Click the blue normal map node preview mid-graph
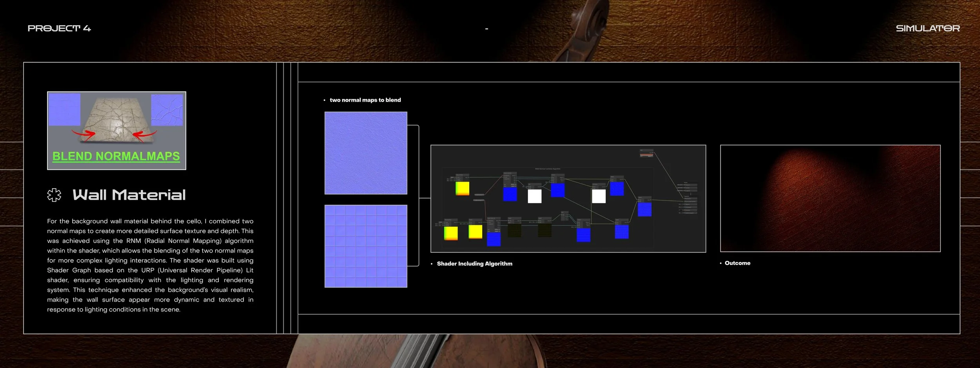 tap(558, 190)
